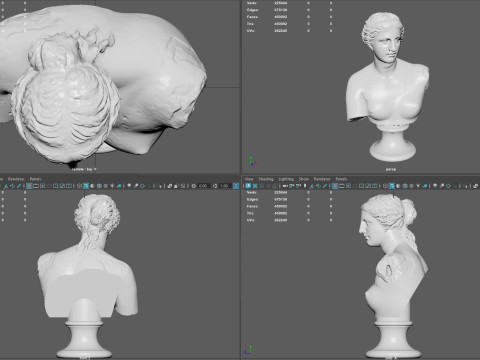This screenshot has width=480, height=360.
Task: Open Panels menu in back-view panel
Action: pos(35,179)
